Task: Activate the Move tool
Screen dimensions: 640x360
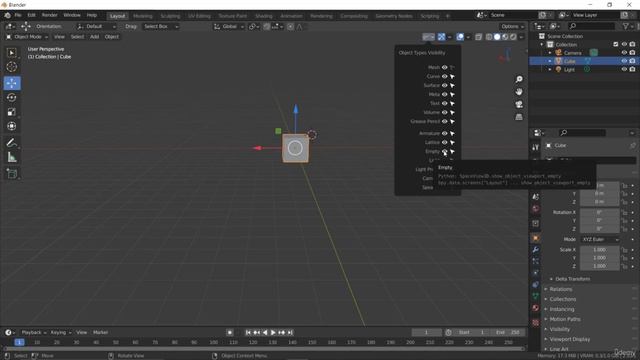Action: [12, 83]
